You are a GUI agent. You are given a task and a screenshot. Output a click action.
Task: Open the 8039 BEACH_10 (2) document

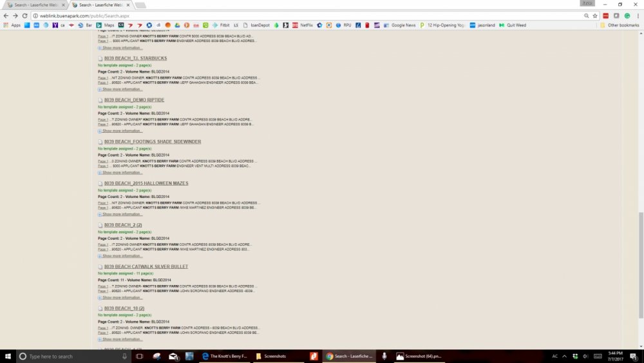pyautogui.click(x=124, y=308)
